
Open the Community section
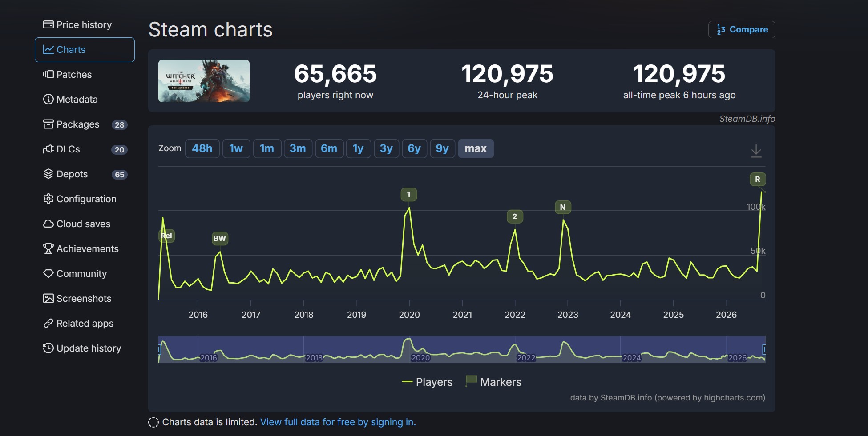[85, 273]
